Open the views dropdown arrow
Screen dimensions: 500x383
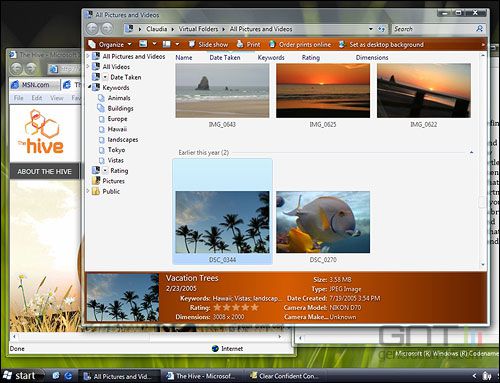pyautogui.click(x=155, y=44)
